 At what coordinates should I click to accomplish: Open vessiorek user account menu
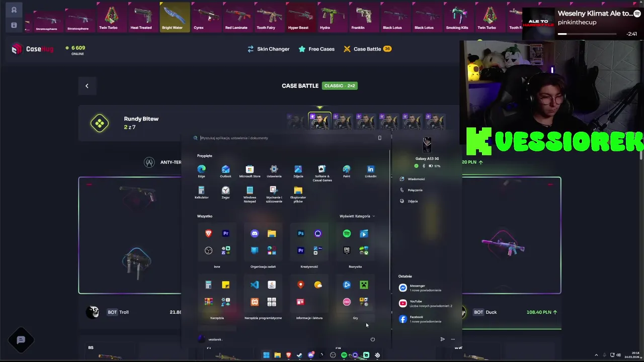(x=210, y=339)
